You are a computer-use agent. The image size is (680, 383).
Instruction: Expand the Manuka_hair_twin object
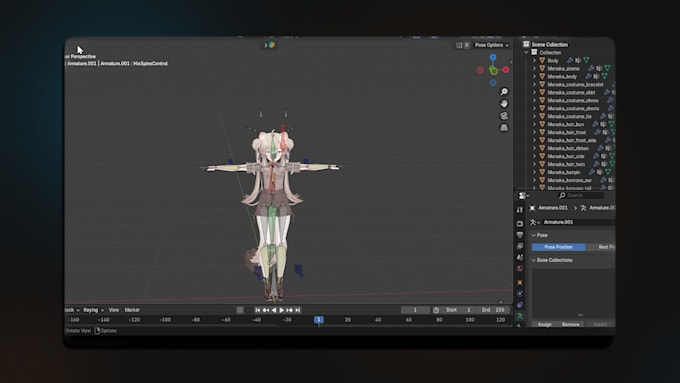[x=535, y=164]
